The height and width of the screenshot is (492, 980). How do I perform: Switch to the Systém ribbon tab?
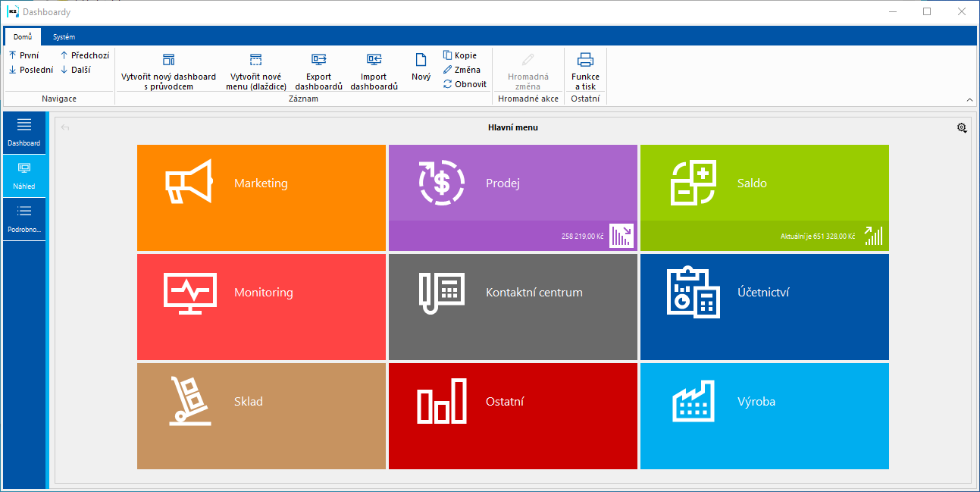[x=64, y=36]
